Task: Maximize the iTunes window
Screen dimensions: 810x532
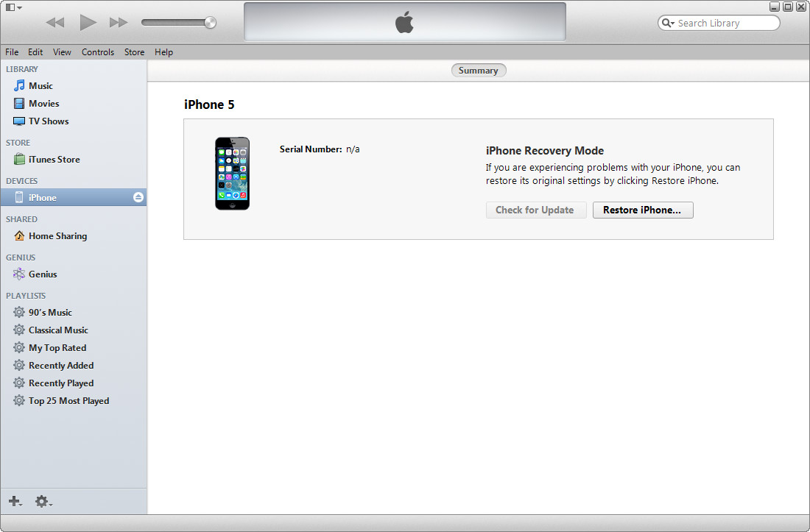Action: [x=788, y=7]
